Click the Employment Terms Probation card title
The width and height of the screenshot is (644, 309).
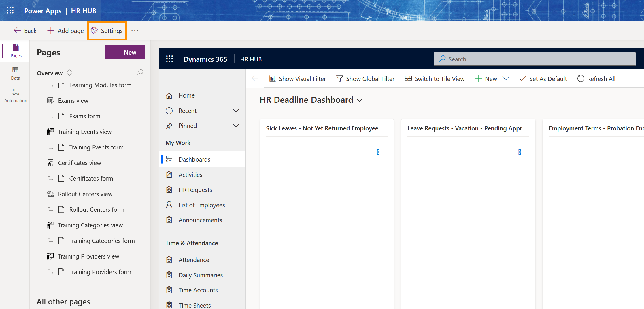(596, 128)
